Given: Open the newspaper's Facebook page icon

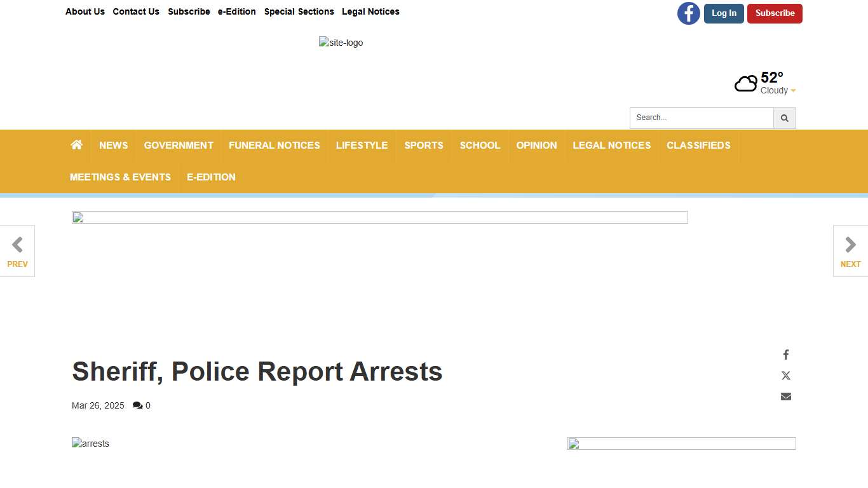Looking at the screenshot, I should 689,13.
